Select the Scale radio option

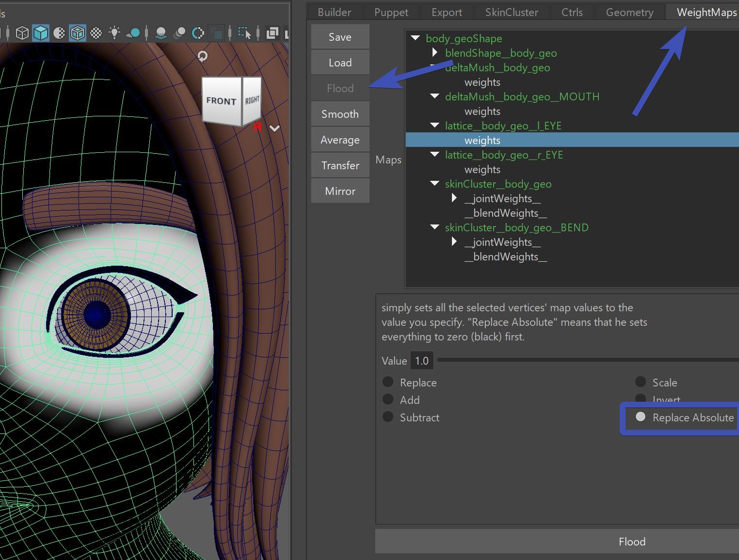[x=641, y=382]
